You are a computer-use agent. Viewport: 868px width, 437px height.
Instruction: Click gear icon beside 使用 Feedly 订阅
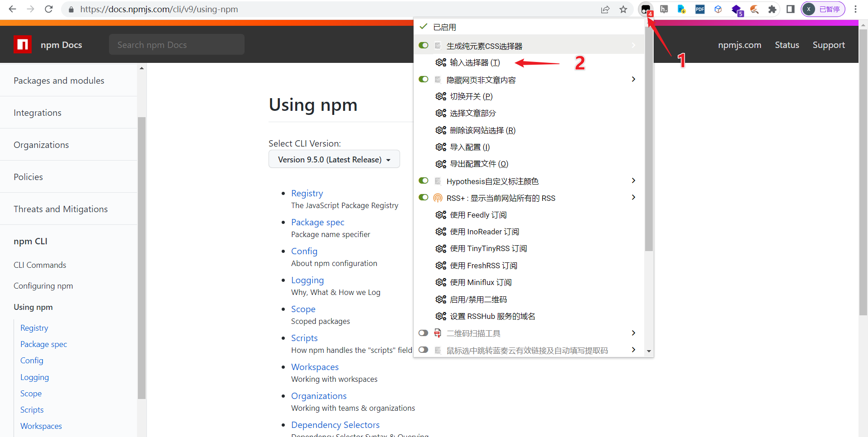(441, 215)
